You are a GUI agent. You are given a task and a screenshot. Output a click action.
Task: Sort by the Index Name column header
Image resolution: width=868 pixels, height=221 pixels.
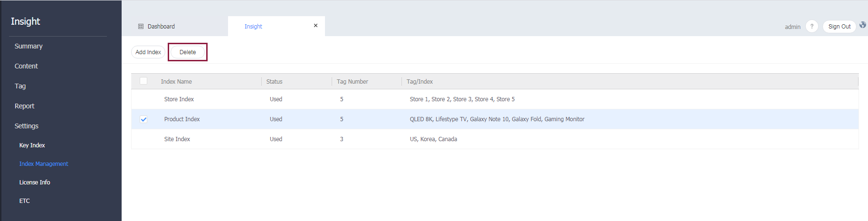click(x=176, y=82)
